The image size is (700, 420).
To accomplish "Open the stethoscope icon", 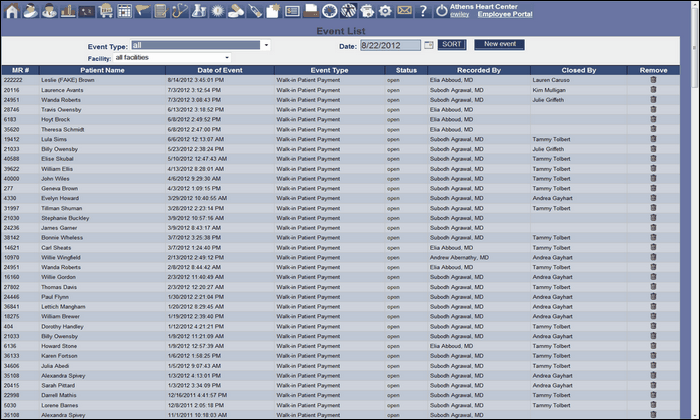I will point(180,11).
